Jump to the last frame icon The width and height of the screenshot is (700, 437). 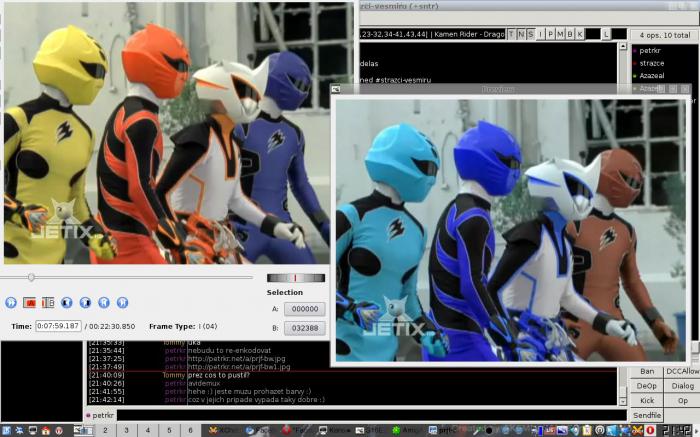(122, 303)
